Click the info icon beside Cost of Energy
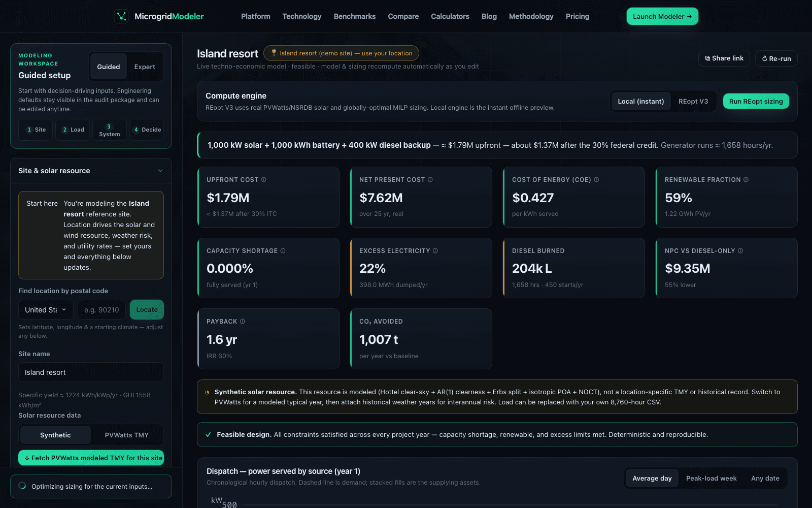Screen dimensions: 812x508 (x=596, y=180)
